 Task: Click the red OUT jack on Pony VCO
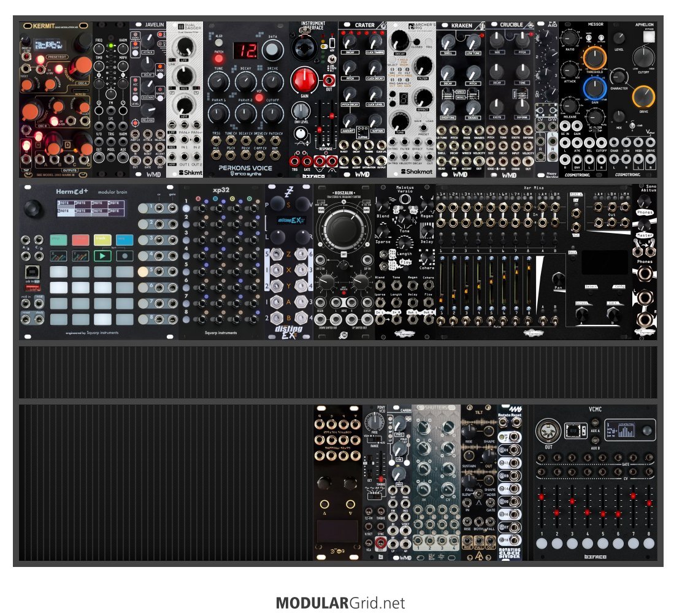(381, 542)
